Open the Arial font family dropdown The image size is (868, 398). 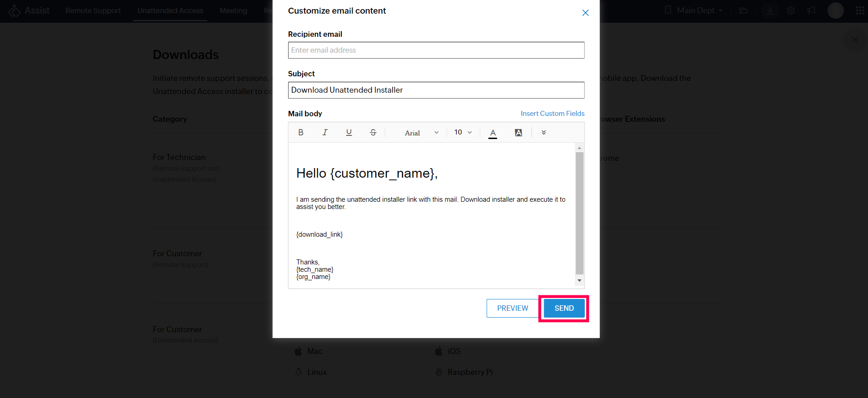(x=421, y=133)
